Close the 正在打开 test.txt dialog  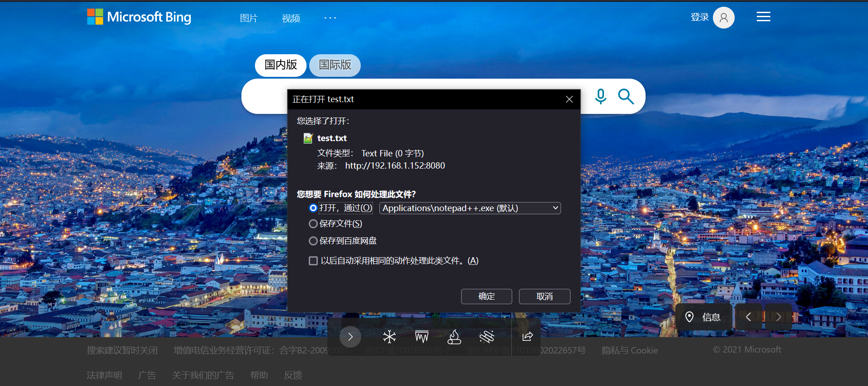tap(569, 99)
